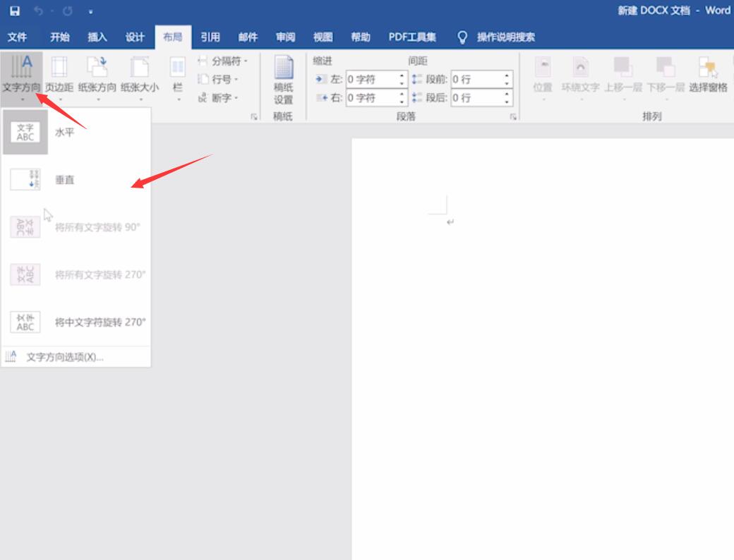Screen dimensions: 734x560
Task: Open the 文件 tab
Action: pos(18,37)
